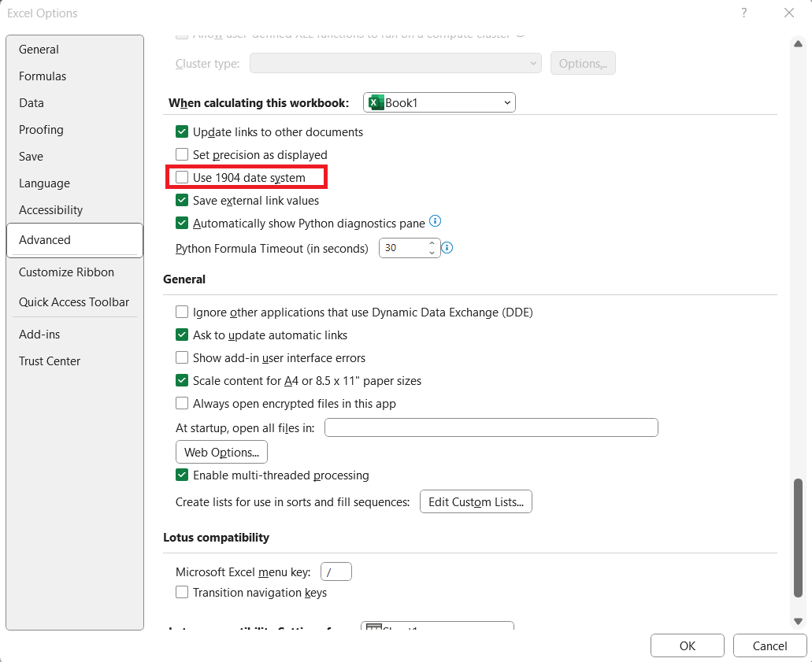Open Quick Access Toolbar settings
The image size is (812, 662).
74,302
